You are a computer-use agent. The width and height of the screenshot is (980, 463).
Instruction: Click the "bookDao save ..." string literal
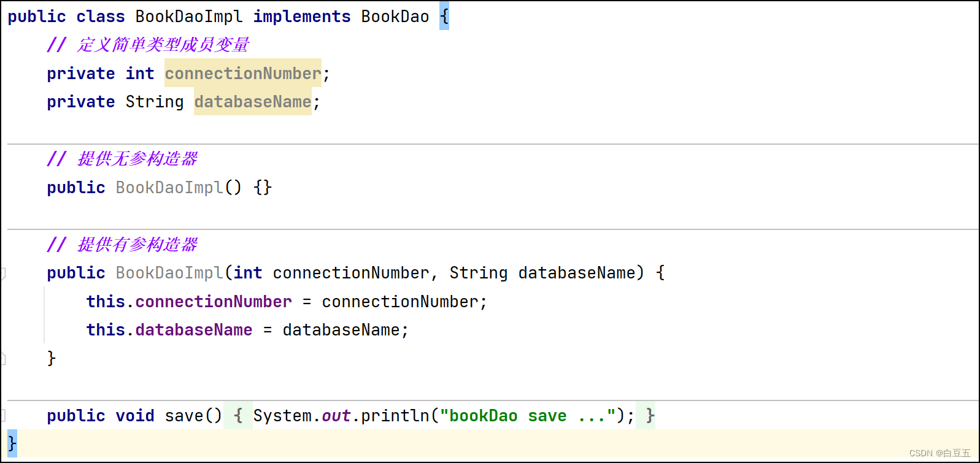pos(527,416)
